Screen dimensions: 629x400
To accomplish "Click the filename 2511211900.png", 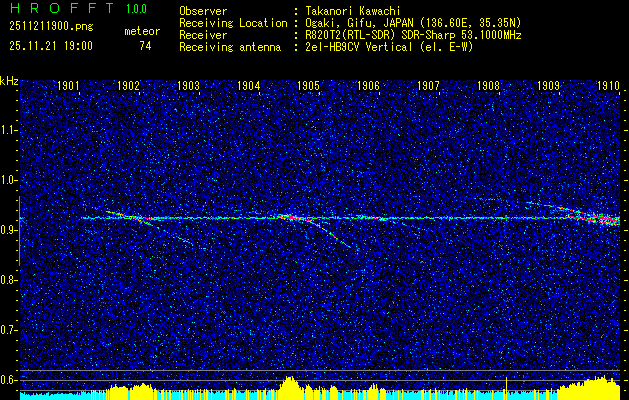I will point(51,27).
